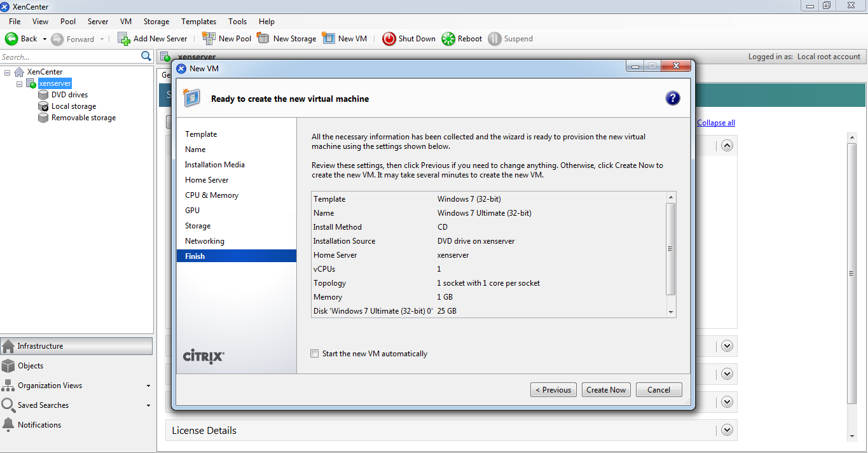Click the main window vertical scrollbar thumb
The image size is (868, 453).
click(x=853, y=273)
